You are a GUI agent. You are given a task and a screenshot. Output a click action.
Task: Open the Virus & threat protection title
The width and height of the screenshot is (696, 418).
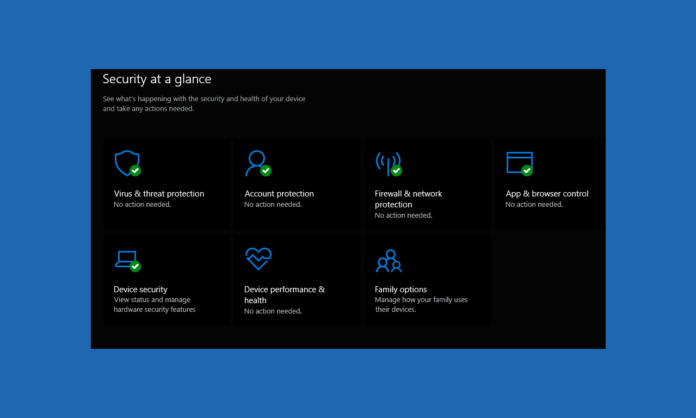(x=159, y=194)
